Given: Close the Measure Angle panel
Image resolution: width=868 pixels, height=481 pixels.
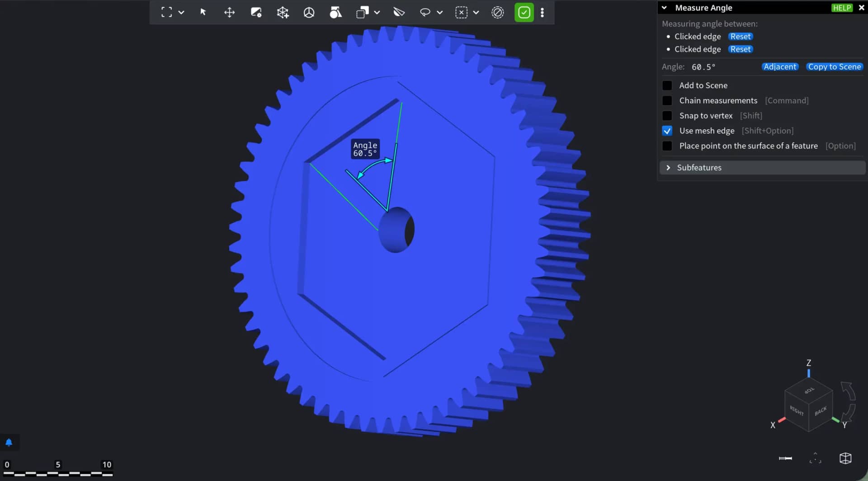Looking at the screenshot, I should 861,8.
